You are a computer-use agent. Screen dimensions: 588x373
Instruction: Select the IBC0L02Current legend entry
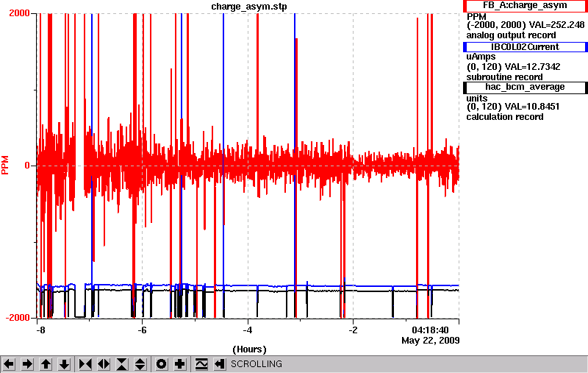(x=525, y=47)
